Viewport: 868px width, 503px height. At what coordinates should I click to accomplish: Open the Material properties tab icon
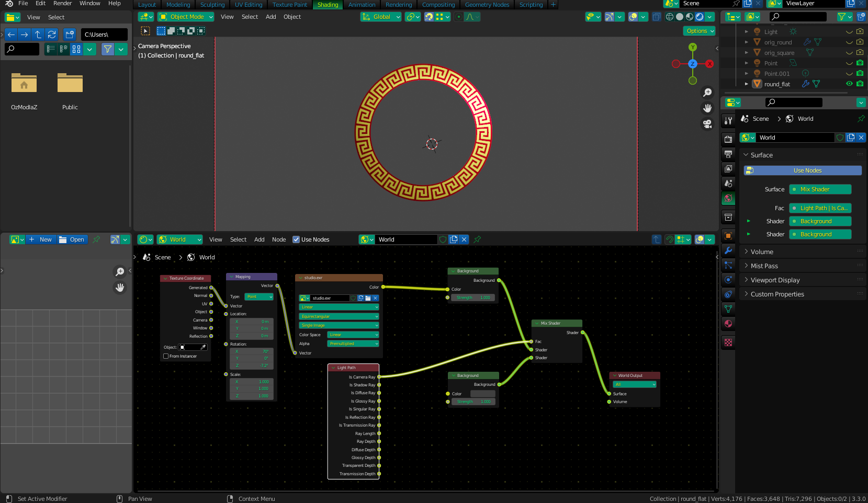728,324
